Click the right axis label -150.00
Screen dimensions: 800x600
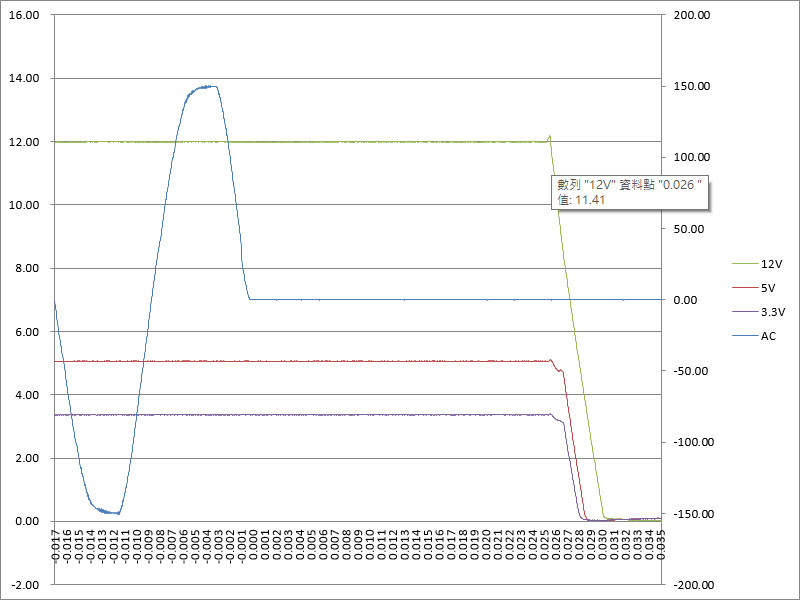click(x=694, y=514)
